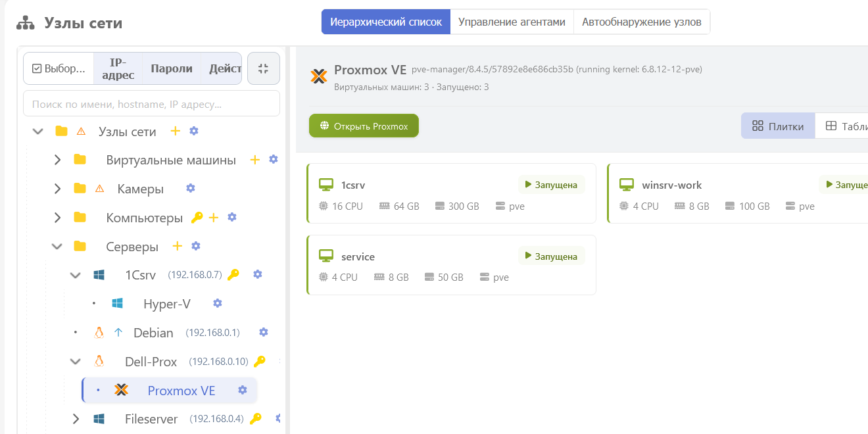Click the key icon beside Fileserver
Viewport: 868px width, 434px height.
click(x=256, y=419)
